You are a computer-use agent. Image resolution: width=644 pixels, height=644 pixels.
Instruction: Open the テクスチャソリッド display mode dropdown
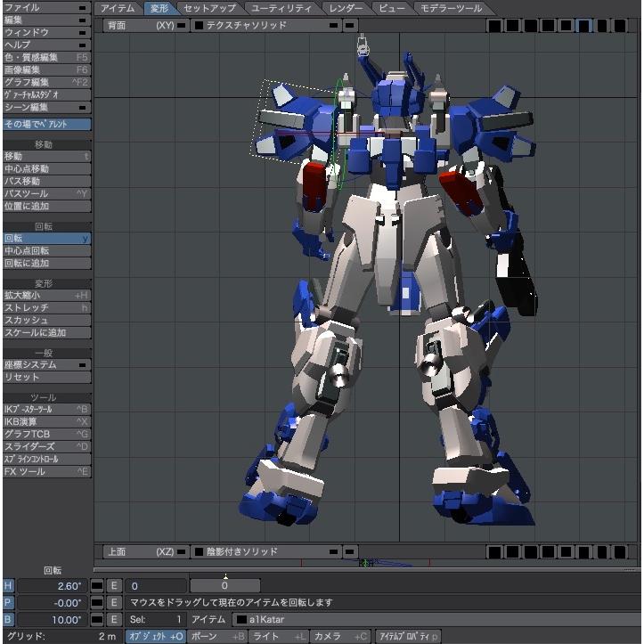click(x=266, y=26)
